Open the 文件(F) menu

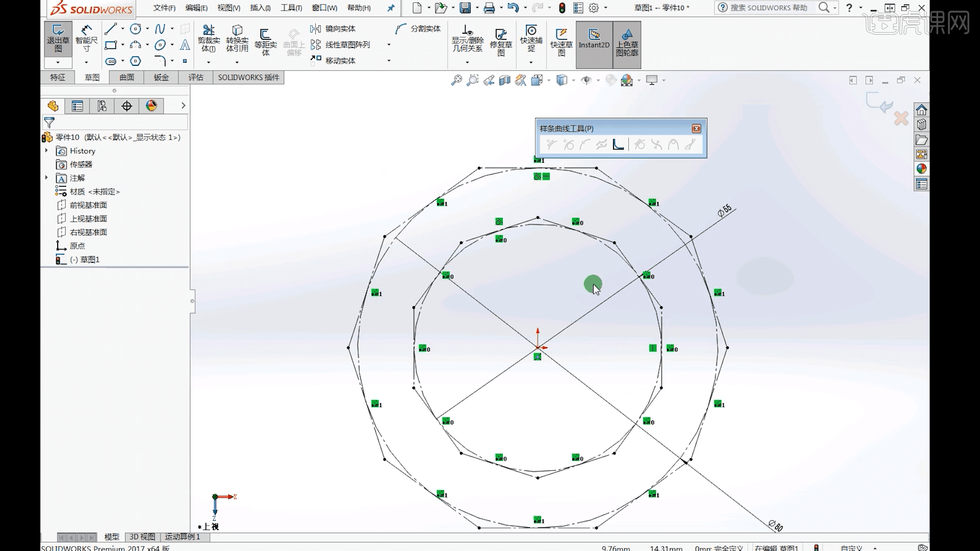(x=164, y=8)
